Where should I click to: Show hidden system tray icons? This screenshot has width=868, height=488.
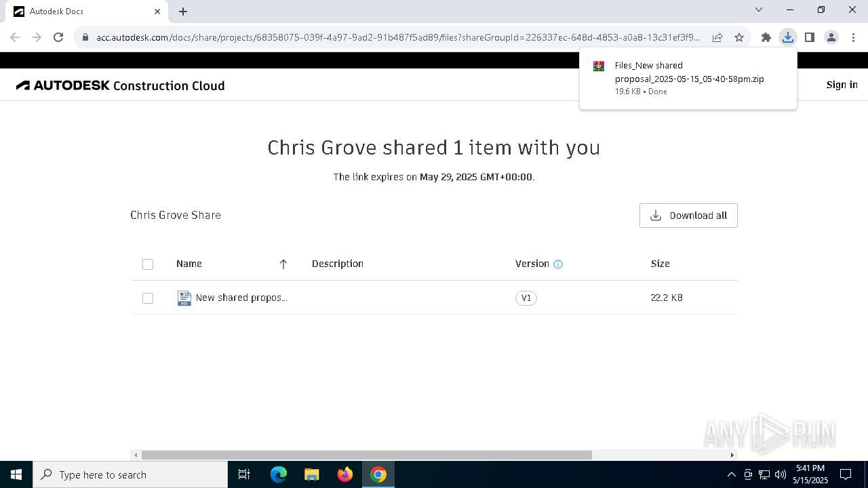(731, 474)
